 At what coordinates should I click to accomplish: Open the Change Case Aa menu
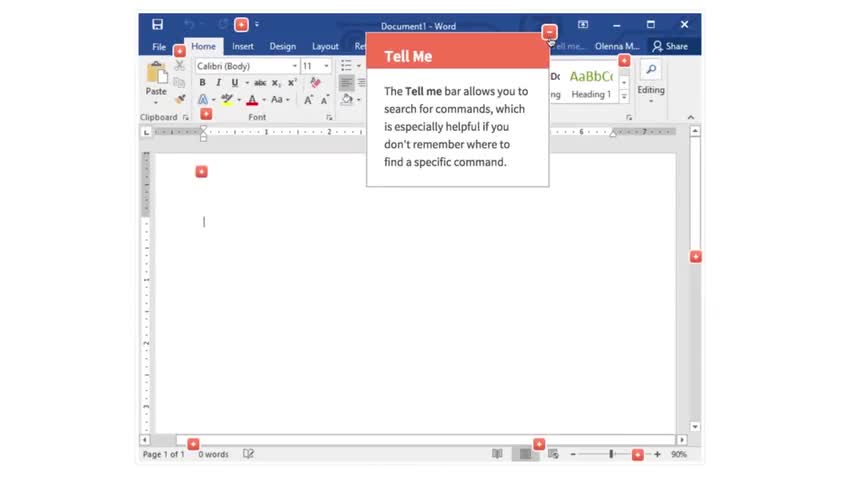pyautogui.click(x=280, y=99)
